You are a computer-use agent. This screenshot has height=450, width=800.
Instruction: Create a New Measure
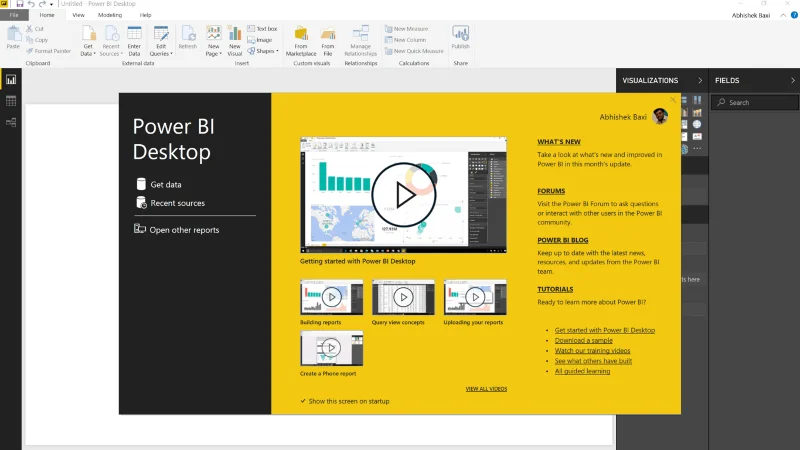[x=407, y=29]
